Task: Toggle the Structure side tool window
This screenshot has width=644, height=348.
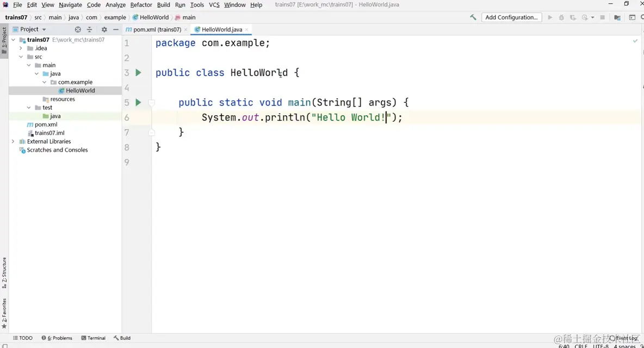Action: [4, 274]
